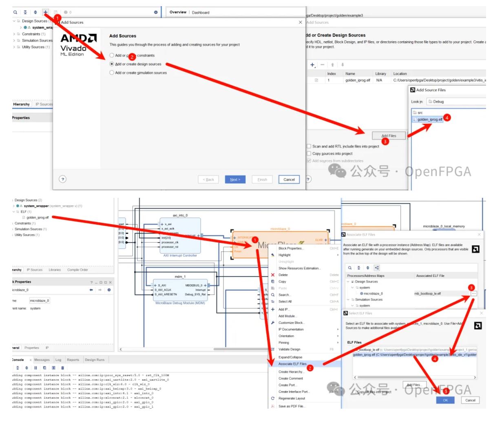Click the horizontal scrollbar in the ELF Files list
Image resolution: width=504 pixels, height=425 pixels.
(415, 377)
